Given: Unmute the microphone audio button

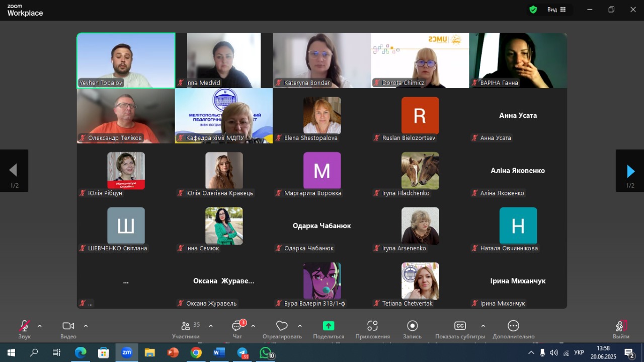Looking at the screenshot, I should click(24, 329).
